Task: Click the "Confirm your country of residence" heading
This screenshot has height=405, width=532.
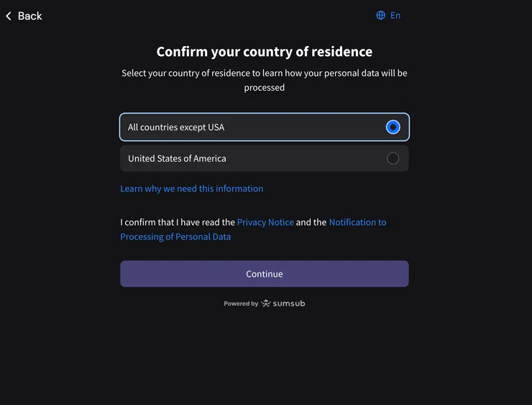Action: (x=265, y=52)
